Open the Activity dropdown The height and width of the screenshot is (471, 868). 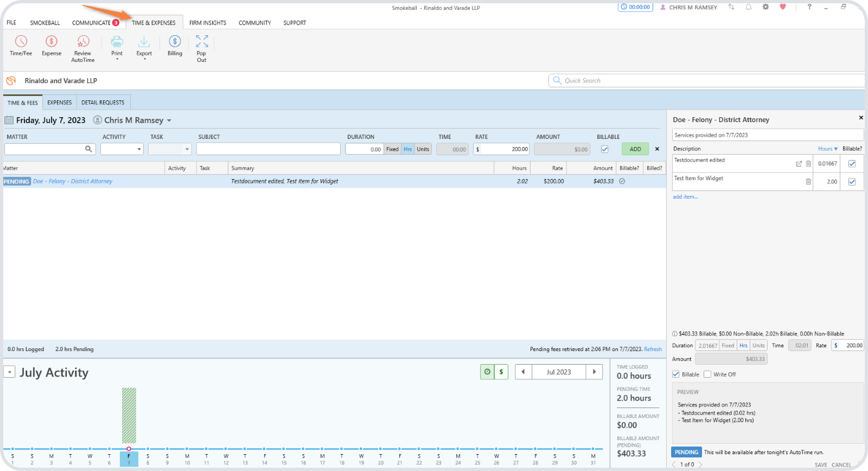click(x=122, y=149)
